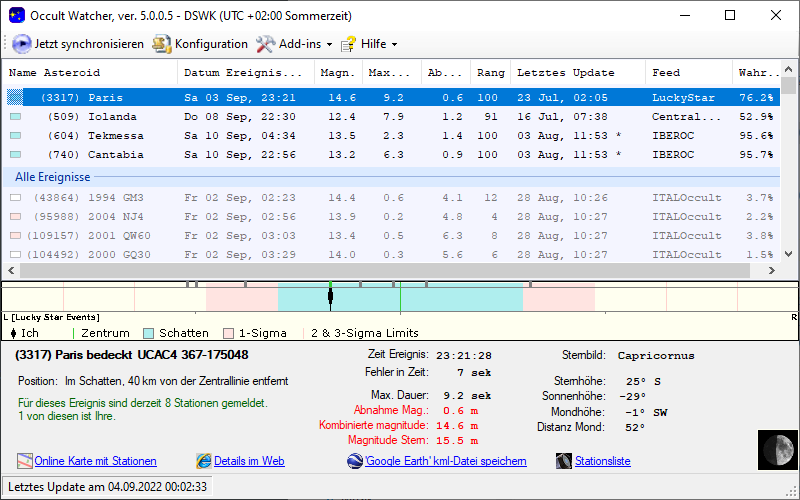Select the (509) Iolanda event row
The height and width of the screenshot is (500, 800).
[x=90, y=117]
